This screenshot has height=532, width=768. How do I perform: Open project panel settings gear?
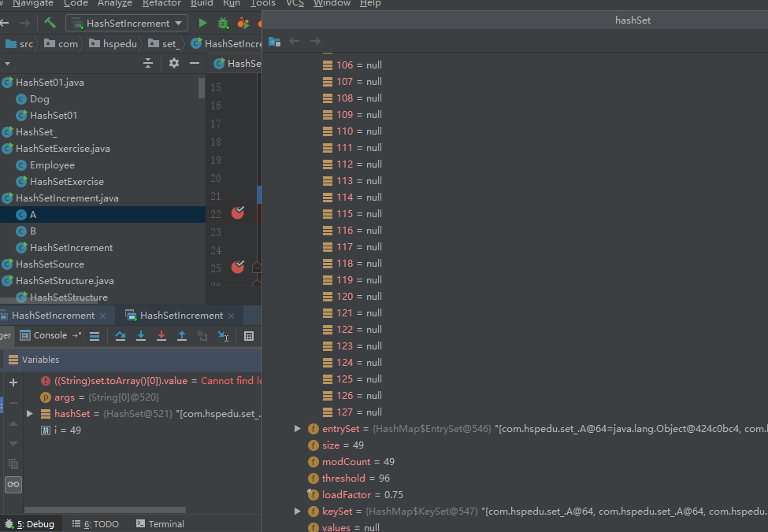(174, 63)
